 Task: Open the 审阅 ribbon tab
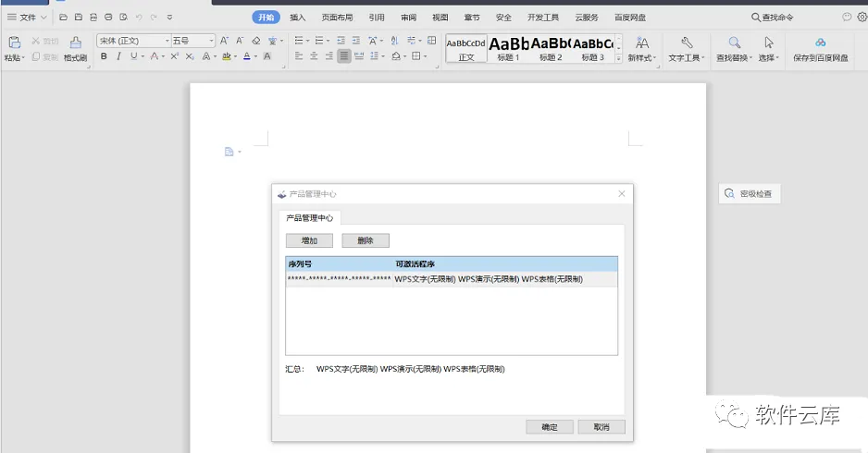[408, 18]
